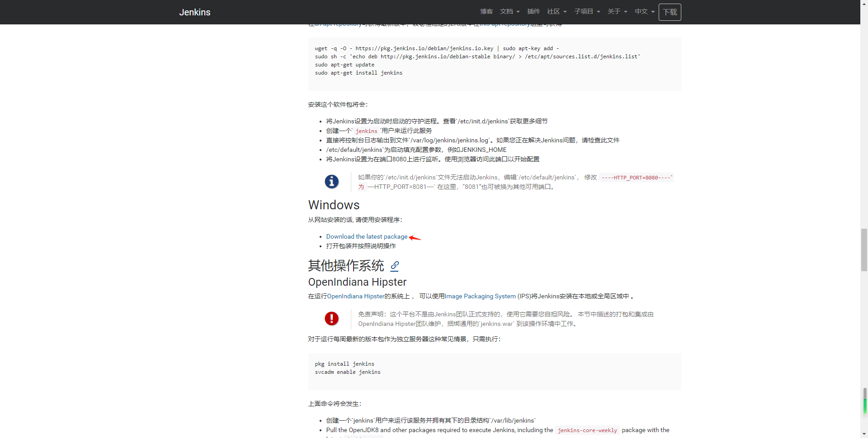Open the 中文 language dropdown
868x438 pixels.
(645, 12)
